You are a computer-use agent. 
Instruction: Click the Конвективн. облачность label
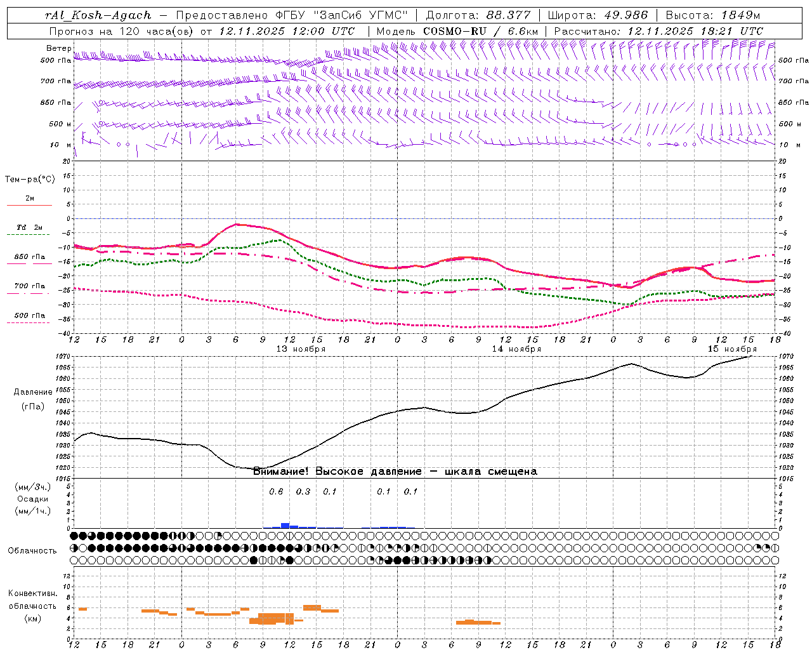[32, 600]
